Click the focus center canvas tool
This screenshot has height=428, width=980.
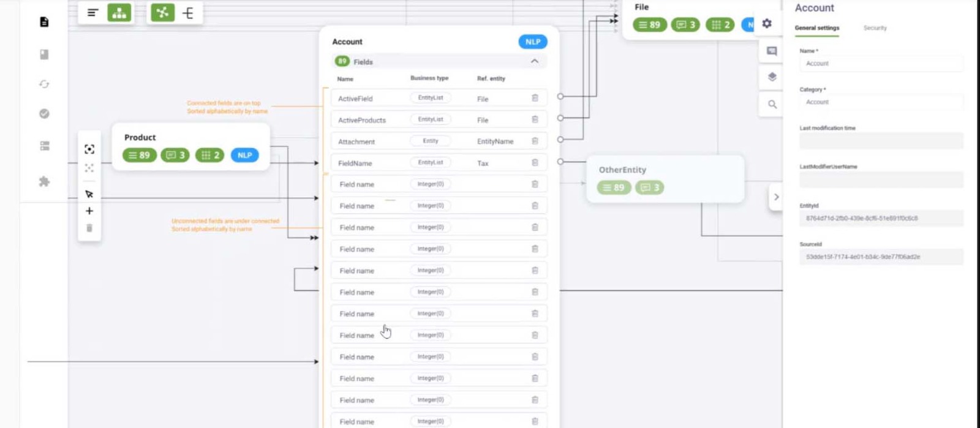[x=89, y=149]
